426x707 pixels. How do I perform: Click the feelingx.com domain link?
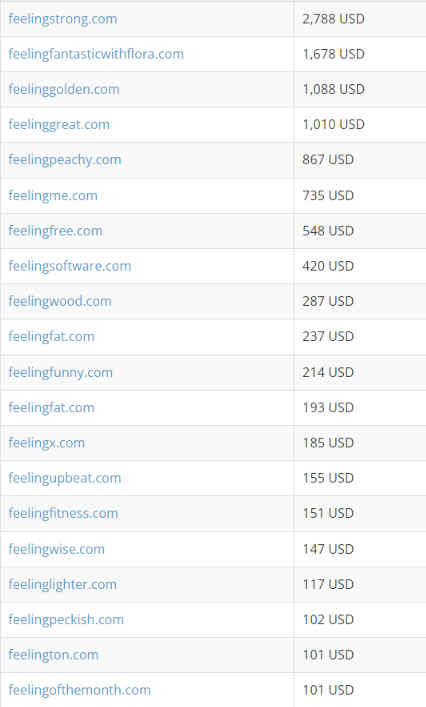[46, 443]
